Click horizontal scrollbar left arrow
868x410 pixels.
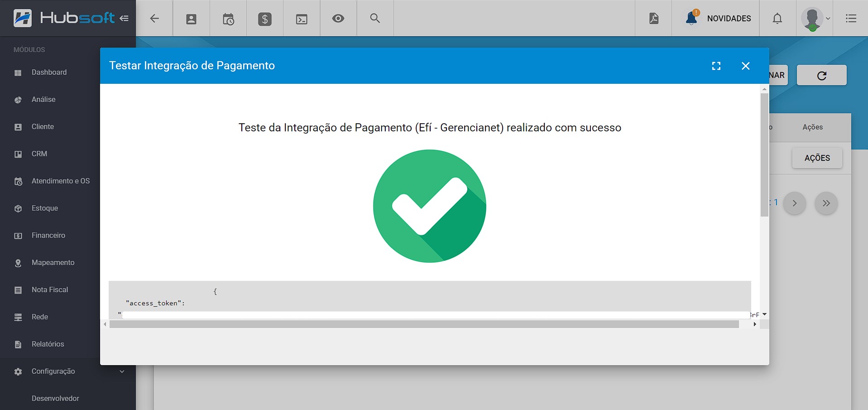[x=105, y=324]
